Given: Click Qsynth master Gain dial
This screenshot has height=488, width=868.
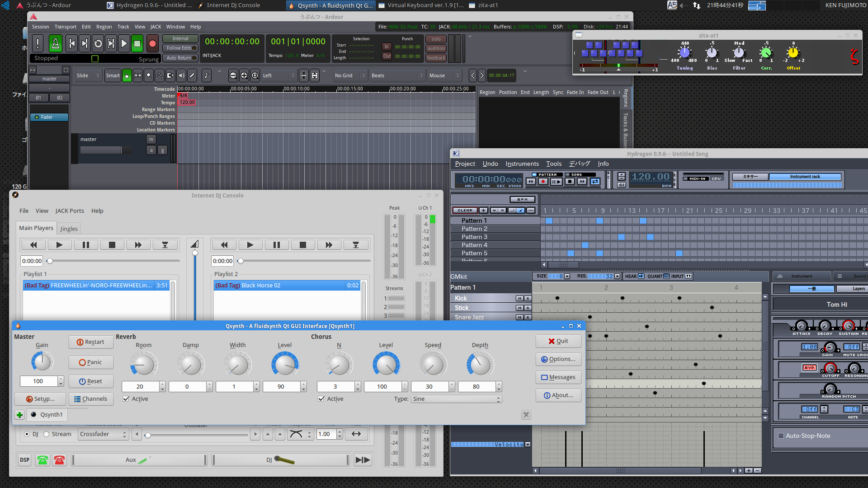Looking at the screenshot, I should pyautogui.click(x=42, y=362).
